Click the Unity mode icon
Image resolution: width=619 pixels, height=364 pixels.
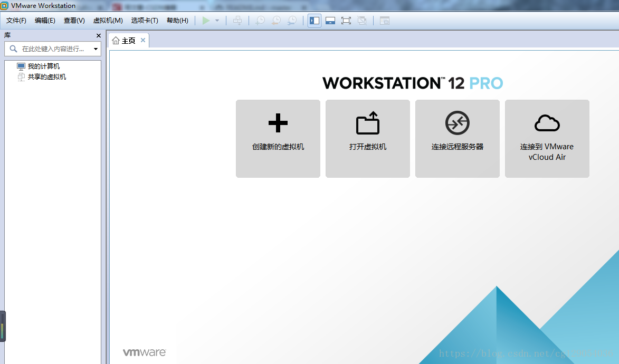pyautogui.click(x=362, y=21)
